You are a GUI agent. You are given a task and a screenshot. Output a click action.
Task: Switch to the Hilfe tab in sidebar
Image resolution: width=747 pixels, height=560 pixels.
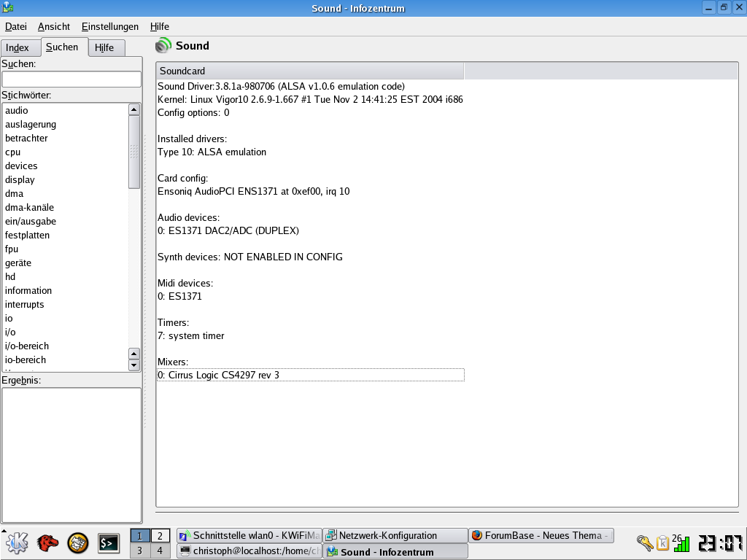[107, 47]
